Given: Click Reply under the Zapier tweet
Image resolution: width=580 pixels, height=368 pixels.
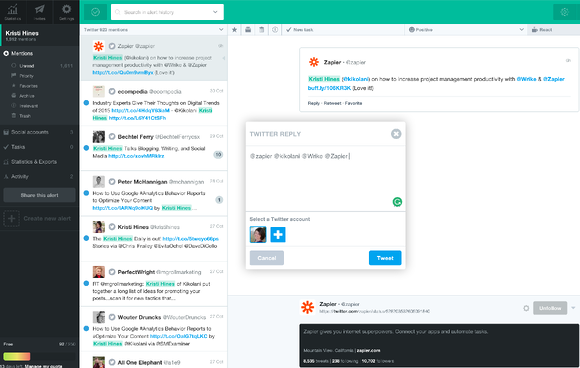Looking at the screenshot, I should [314, 103].
